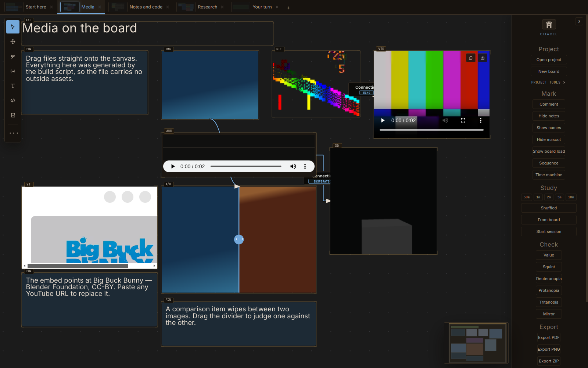Viewport: 588px width, 368px height.
Task: Open the video player options menu
Action: point(480,120)
